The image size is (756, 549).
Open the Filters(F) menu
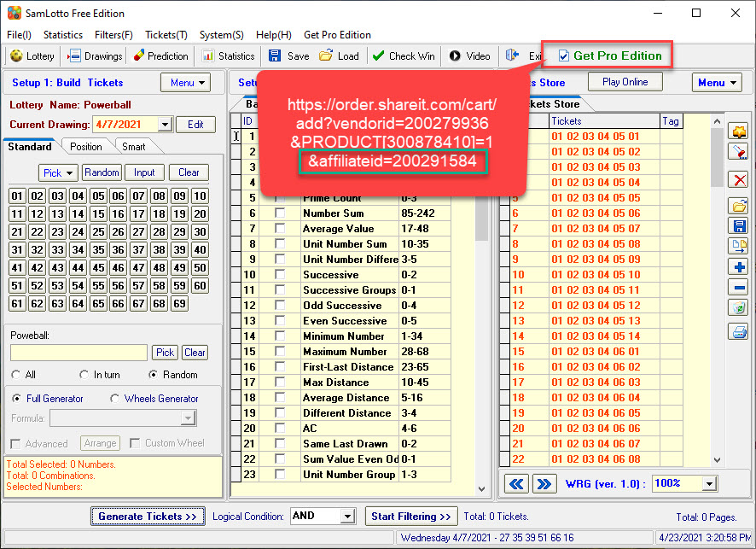[113, 35]
